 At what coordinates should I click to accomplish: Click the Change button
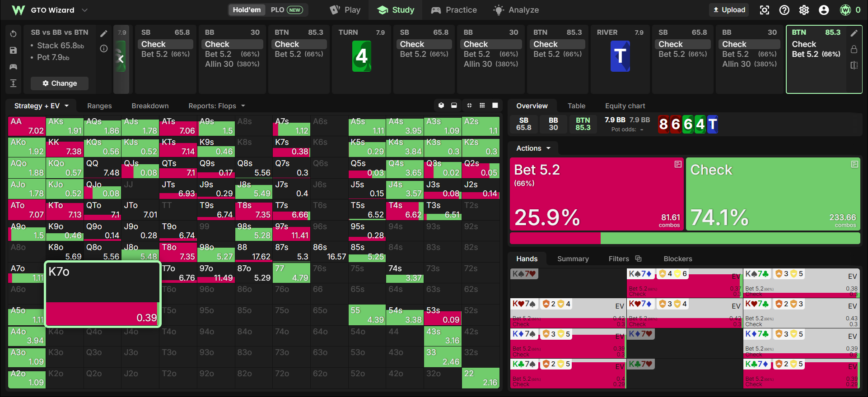[60, 83]
